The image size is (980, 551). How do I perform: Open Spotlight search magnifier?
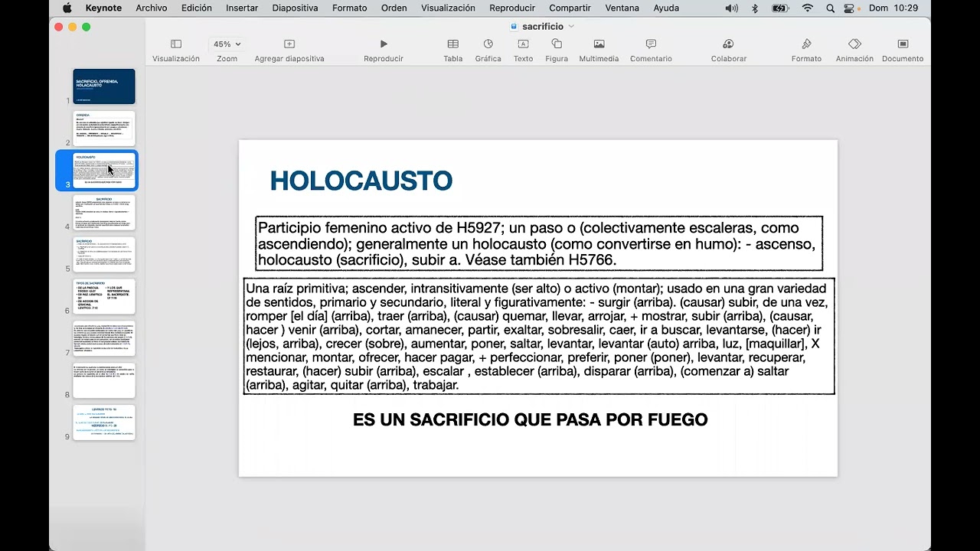coord(831,8)
